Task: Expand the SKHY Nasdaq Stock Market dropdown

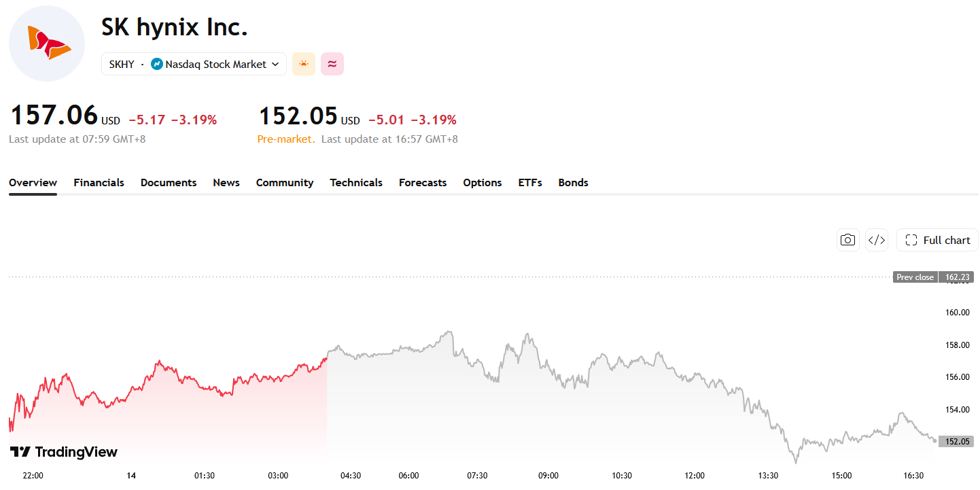Action: [194, 64]
